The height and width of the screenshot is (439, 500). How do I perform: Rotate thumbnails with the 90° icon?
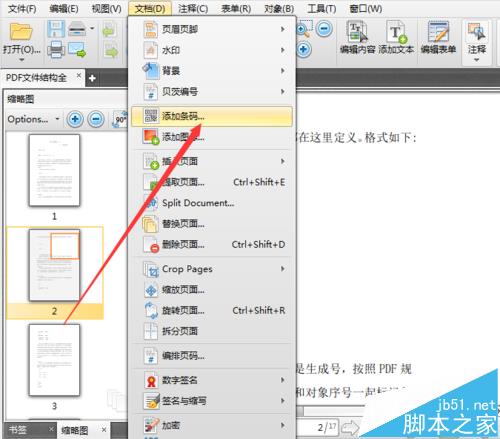click(120, 119)
